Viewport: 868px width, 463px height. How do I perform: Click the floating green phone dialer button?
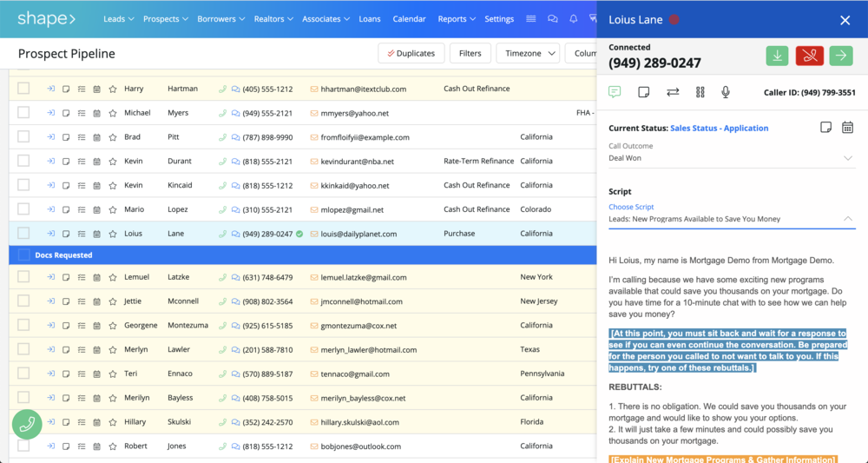pos(27,424)
